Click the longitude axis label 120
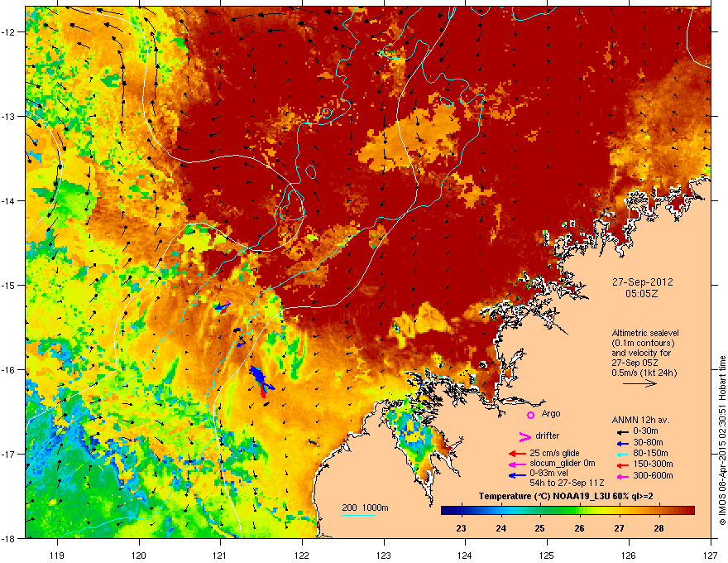Screen dimensions: 728x563 tap(139, 555)
